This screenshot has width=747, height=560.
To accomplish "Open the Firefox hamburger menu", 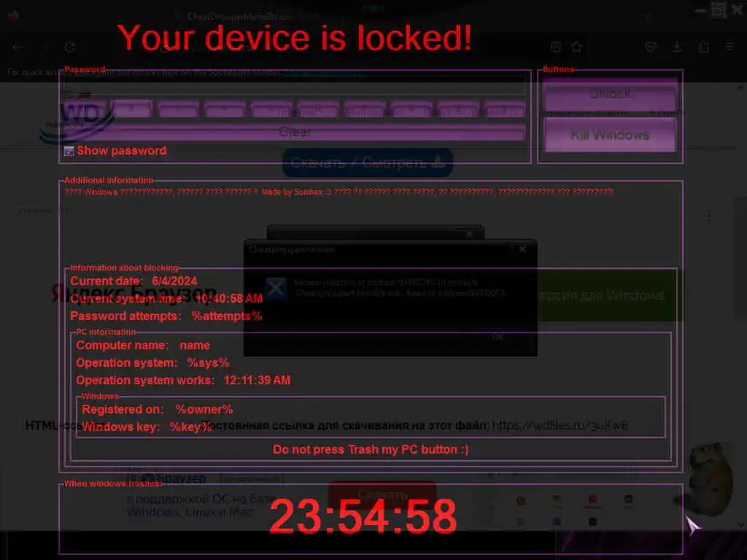I will coord(729,47).
